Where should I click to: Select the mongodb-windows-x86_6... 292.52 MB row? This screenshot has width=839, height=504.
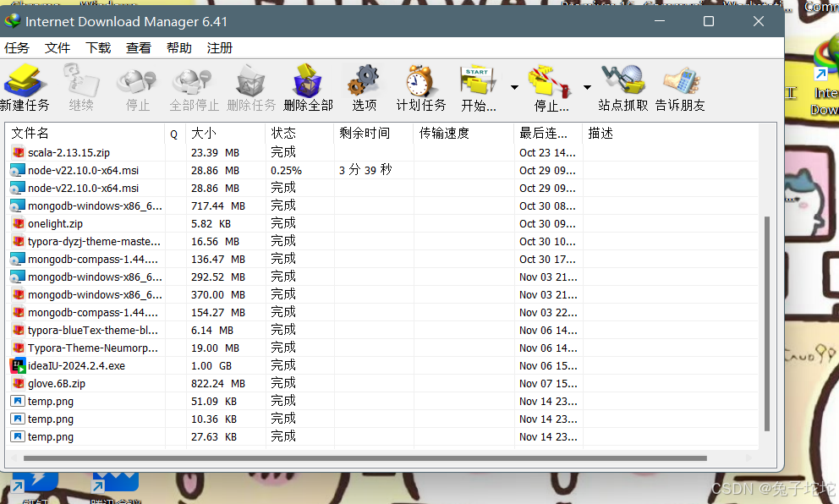point(383,277)
